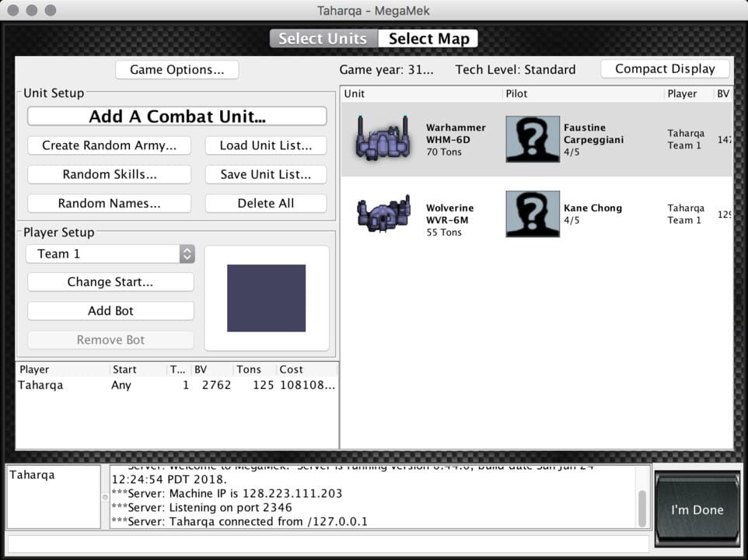Click Add A Combat Unit

pos(177,116)
